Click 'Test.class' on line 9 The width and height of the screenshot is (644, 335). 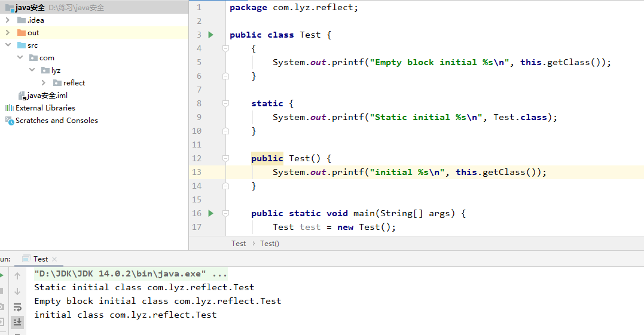[x=520, y=117]
